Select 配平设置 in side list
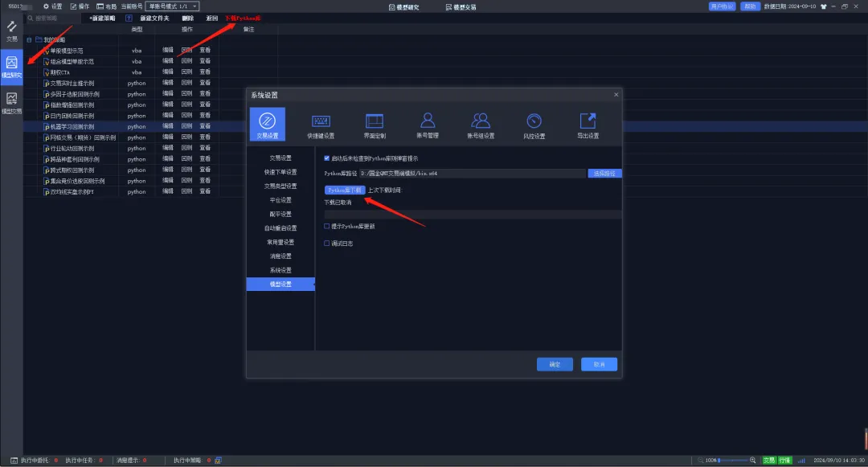This screenshot has width=868, height=467. click(280, 214)
